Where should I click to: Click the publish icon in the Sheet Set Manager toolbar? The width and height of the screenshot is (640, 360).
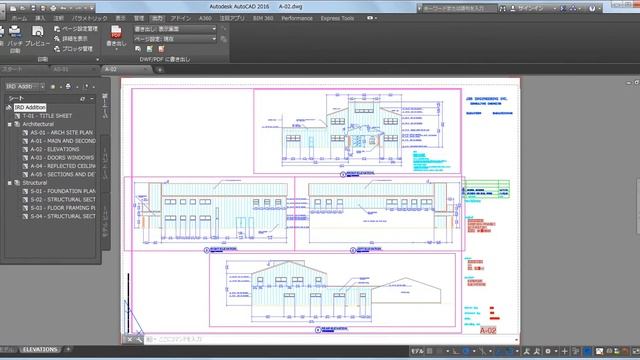(68, 87)
